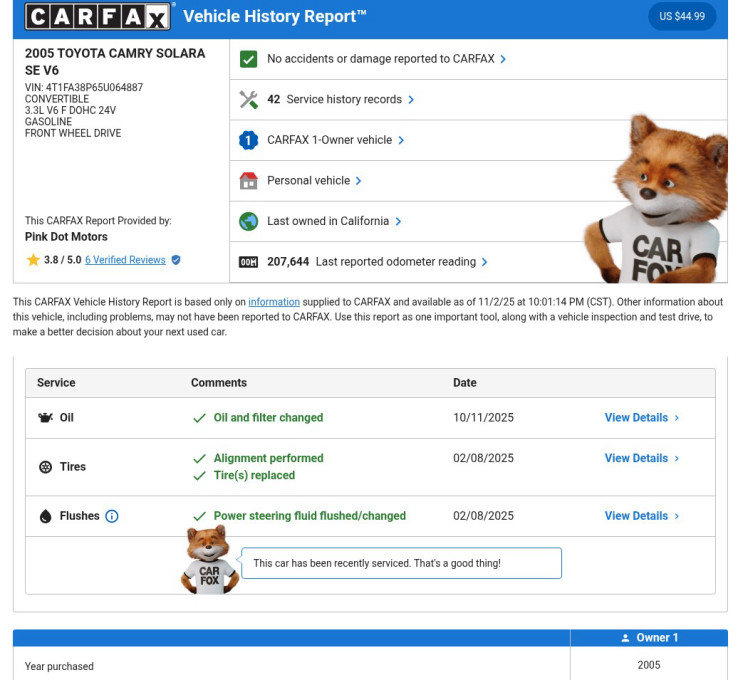The height and width of the screenshot is (680, 743).
Task: Click the CARFAX logo in header
Action: [x=99, y=16]
